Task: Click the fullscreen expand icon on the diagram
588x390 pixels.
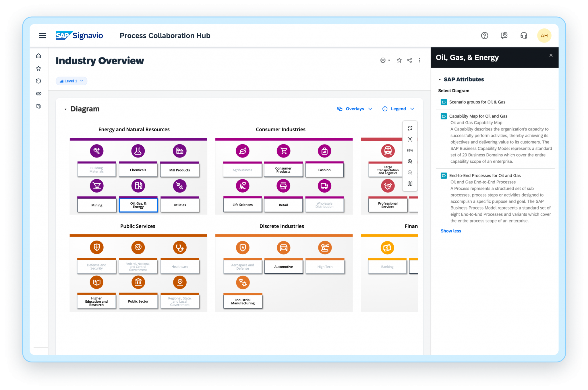Action: (x=410, y=128)
